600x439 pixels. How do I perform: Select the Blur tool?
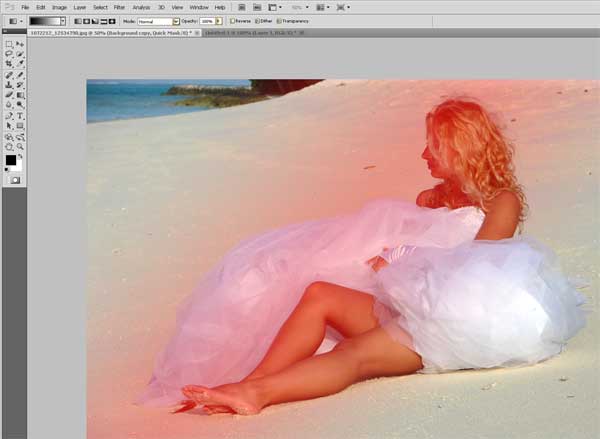9,104
